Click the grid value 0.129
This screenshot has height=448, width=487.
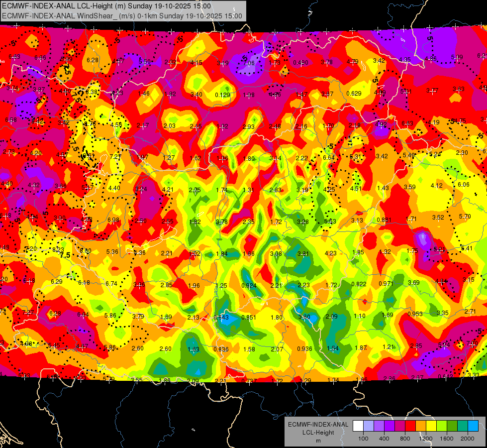[223, 95]
